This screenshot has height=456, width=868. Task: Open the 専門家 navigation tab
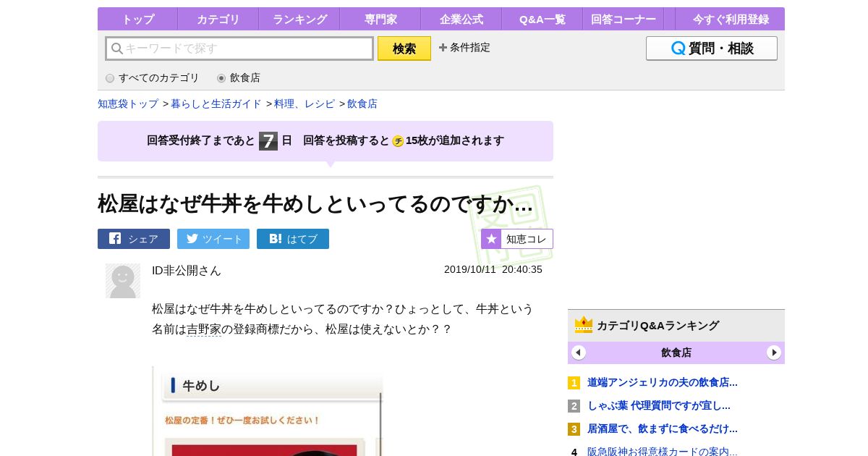(380, 19)
